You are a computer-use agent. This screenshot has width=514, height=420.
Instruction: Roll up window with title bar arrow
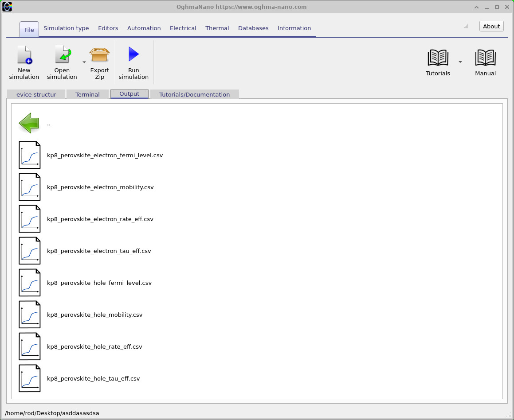(x=476, y=7)
